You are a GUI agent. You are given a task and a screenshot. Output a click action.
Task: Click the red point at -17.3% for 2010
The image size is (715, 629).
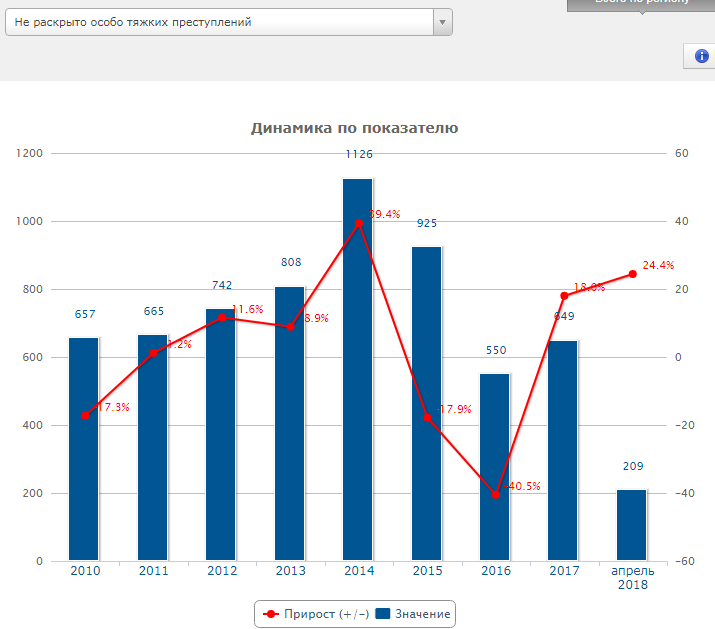(x=85, y=416)
